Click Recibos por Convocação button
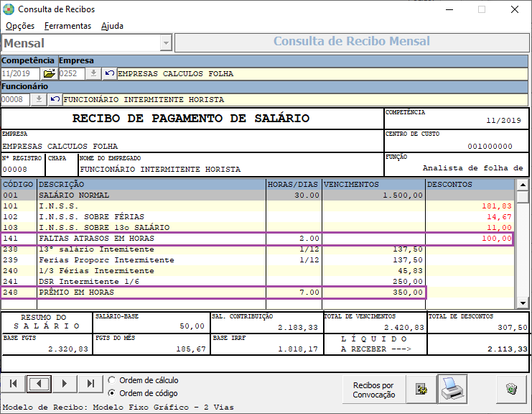The image size is (532, 414). 374,390
